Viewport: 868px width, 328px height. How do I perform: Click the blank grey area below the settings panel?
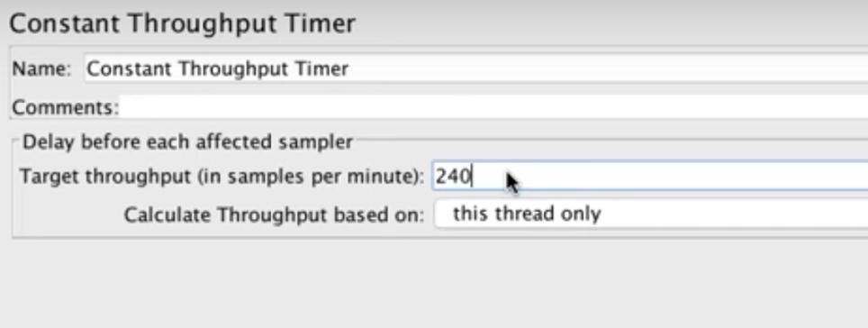(434, 284)
